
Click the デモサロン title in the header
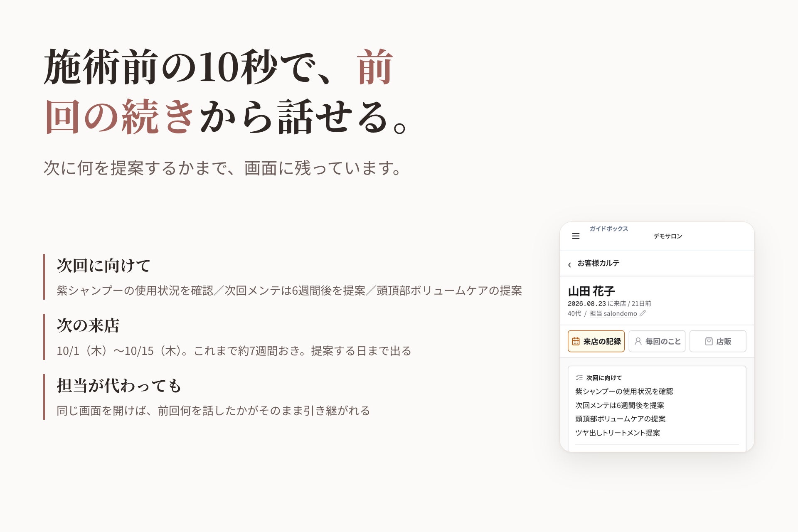pos(667,236)
